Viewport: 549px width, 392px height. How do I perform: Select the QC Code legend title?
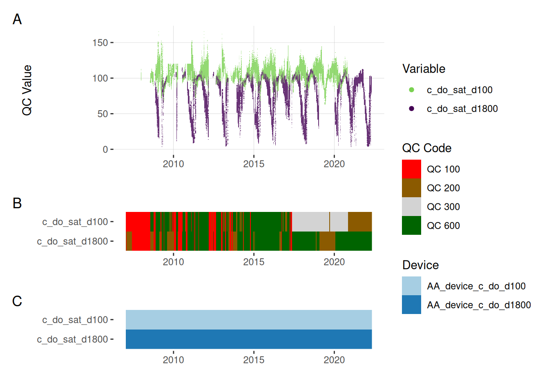426,148
